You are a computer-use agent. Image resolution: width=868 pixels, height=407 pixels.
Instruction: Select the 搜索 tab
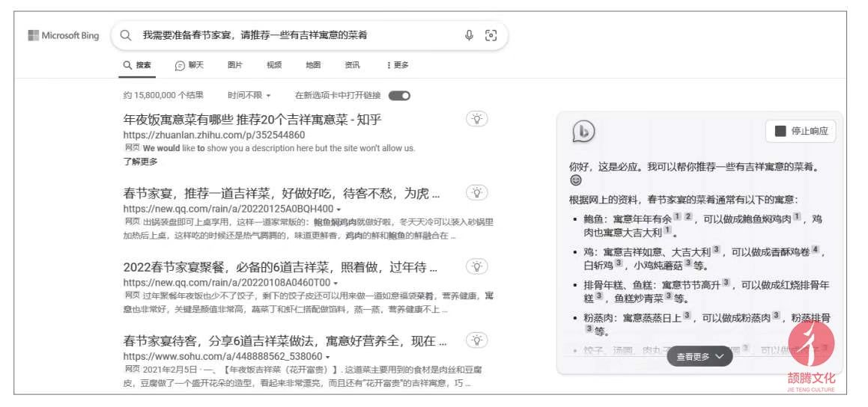coord(137,65)
